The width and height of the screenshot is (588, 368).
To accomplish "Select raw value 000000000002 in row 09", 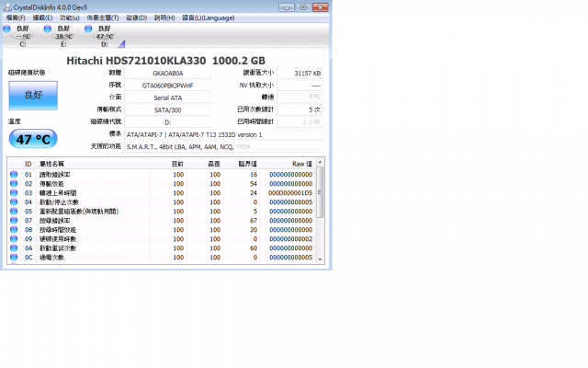I will pyautogui.click(x=290, y=239).
